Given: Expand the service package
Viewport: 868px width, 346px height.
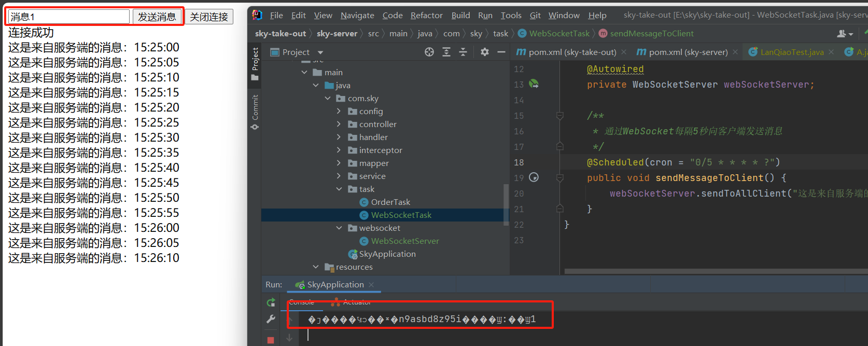Looking at the screenshot, I should click(339, 176).
